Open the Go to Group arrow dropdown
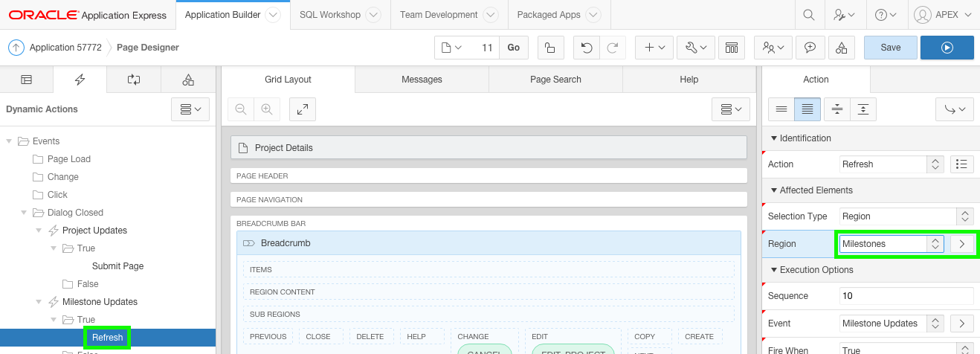The height and width of the screenshot is (354, 980). click(955, 109)
